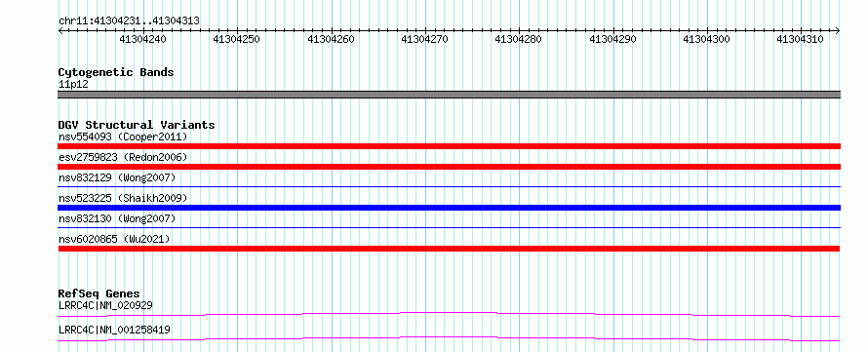This screenshot has height=352, width=868.
Task: Click ruler position 41304310
Action: point(800,39)
